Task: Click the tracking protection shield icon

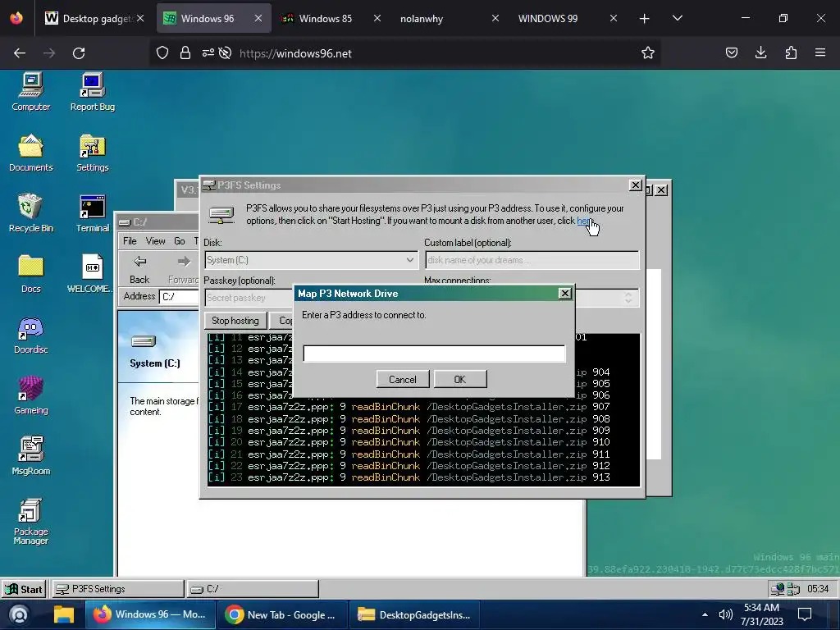Action: (162, 53)
